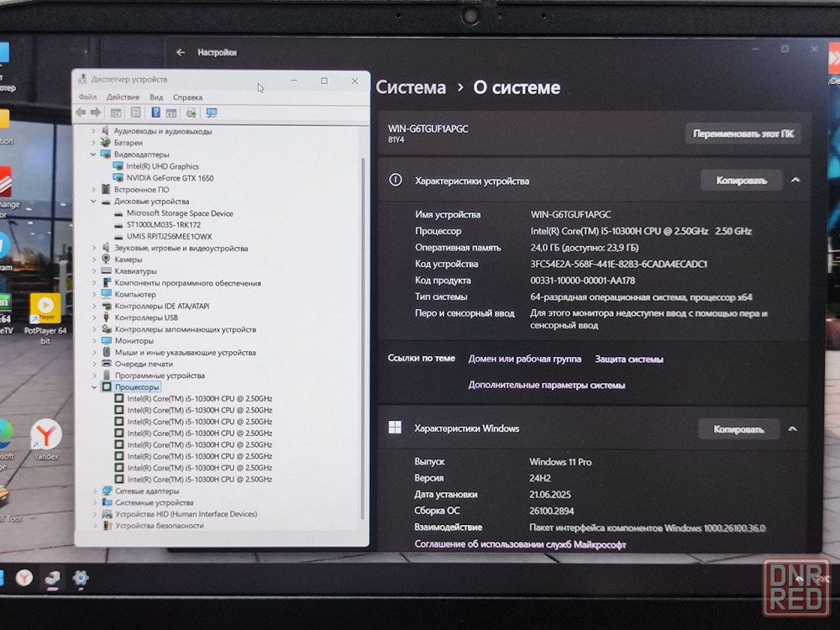
Task: Click Yandex Browser icon in taskbar
Action: click(x=24, y=578)
